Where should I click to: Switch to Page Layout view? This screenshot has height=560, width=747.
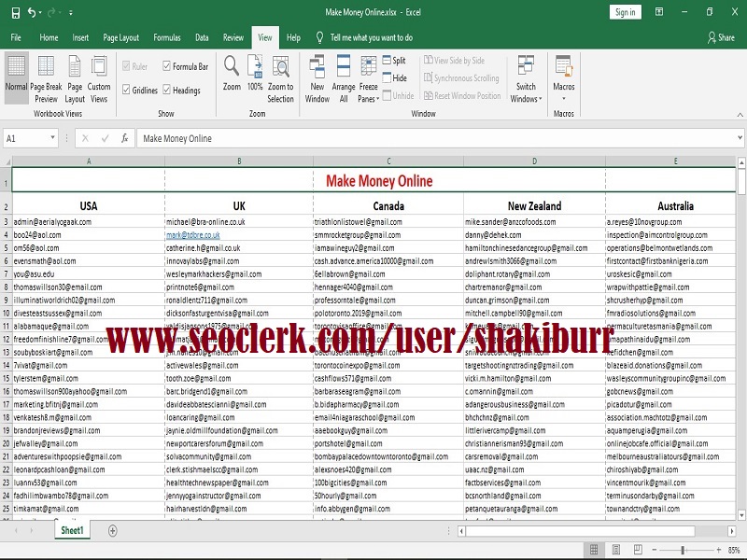tap(75, 77)
